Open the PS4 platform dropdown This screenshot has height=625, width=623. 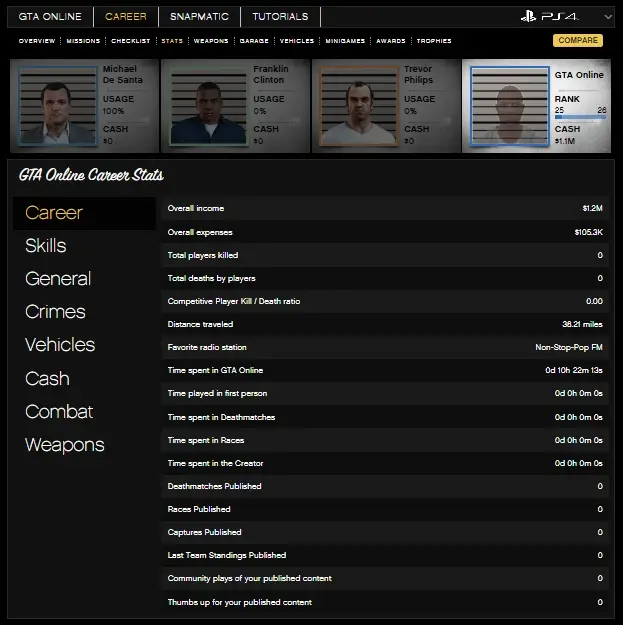coord(608,17)
